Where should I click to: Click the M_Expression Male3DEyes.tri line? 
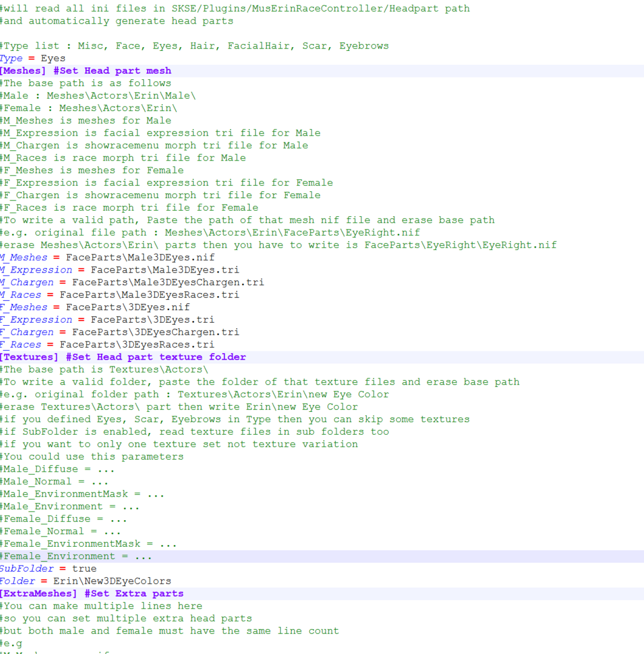point(120,270)
